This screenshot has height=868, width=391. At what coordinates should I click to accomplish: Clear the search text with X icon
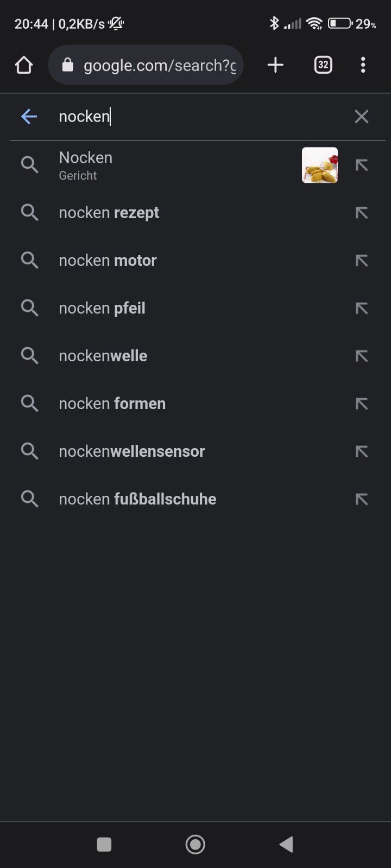(x=361, y=116)
